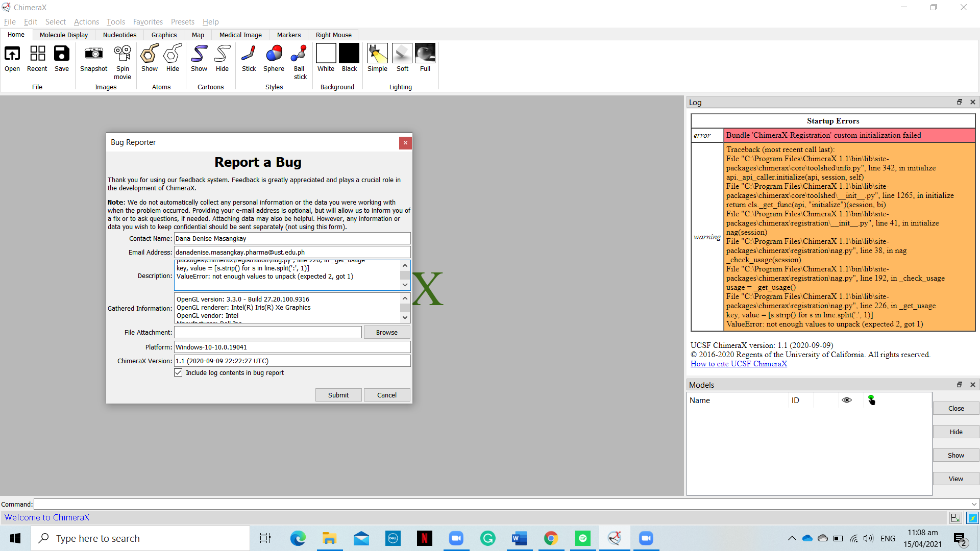Set background to Black swatch
The image size is (980, 551).
pyautogui.click(x=349, y=54)
